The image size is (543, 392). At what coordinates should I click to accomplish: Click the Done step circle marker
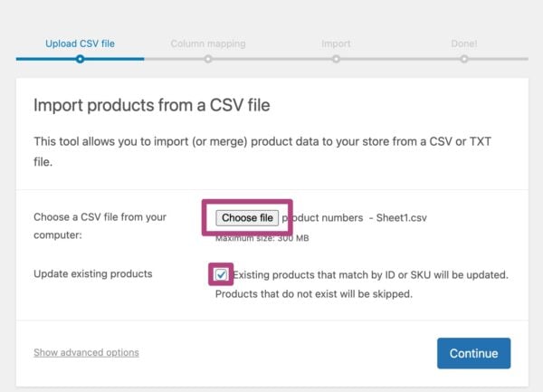pyautogui.click(x=464, y=59)
